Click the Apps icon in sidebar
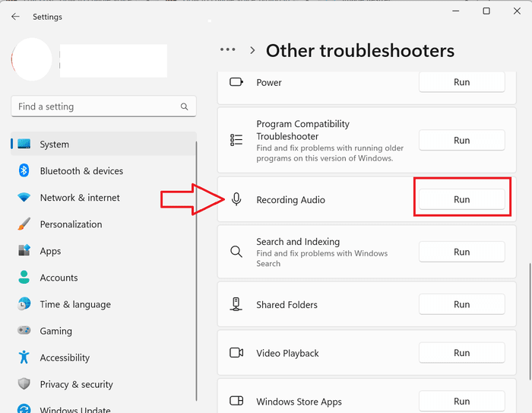Screen dimensions: 532x413 click(24, 251)
